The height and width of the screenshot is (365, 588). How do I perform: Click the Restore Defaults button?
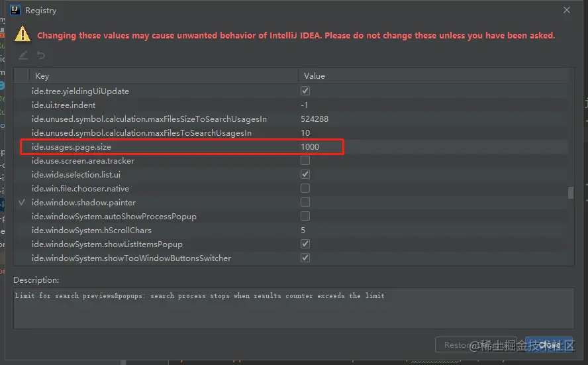[475, 344]
